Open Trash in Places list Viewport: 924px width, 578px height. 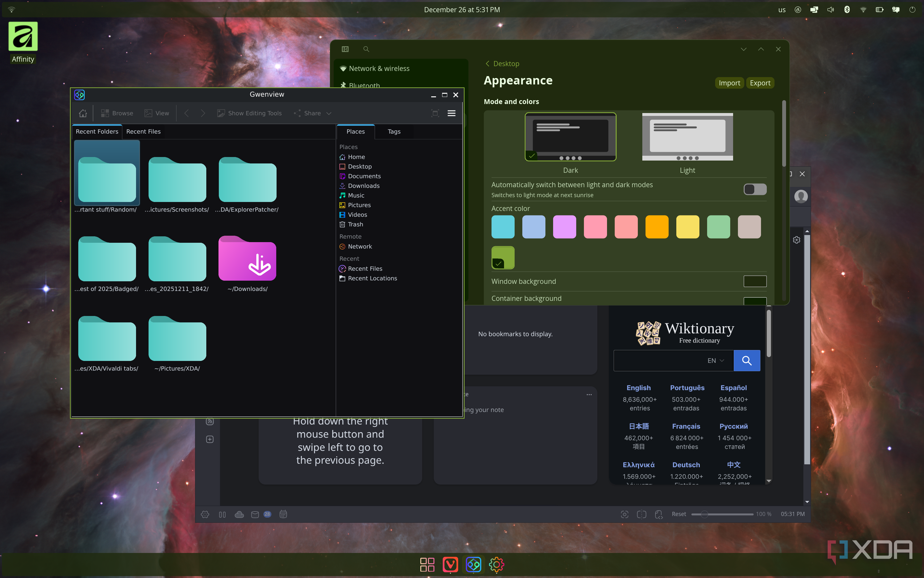point(355,224)
